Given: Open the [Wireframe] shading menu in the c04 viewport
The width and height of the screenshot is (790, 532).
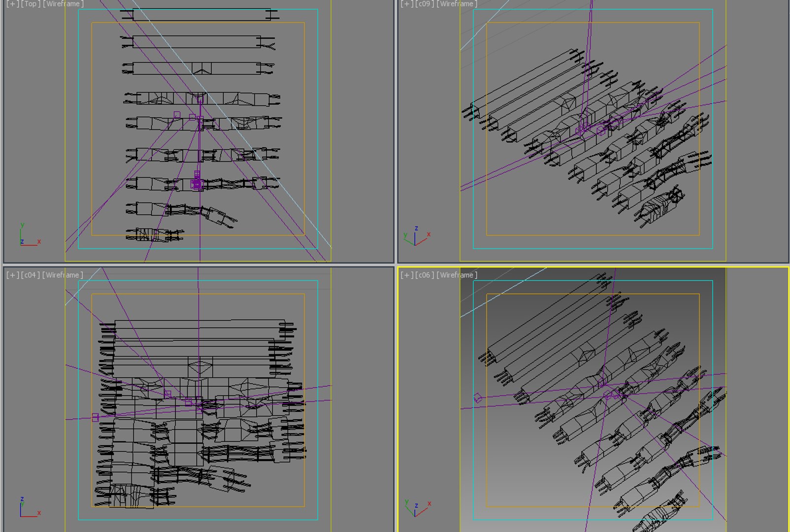Looking at the screenshot, I should click(x=63, y=275).
